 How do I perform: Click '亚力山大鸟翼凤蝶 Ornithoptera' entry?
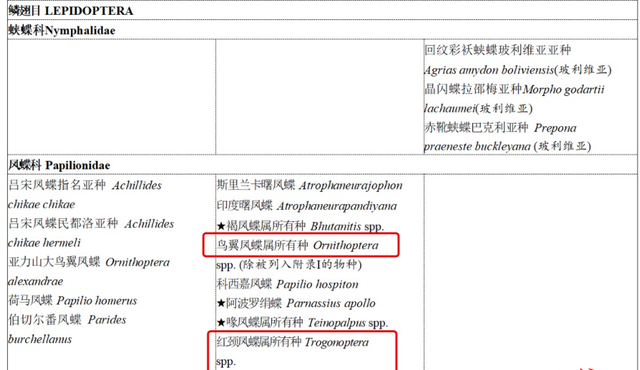click(x=89, y=262)
